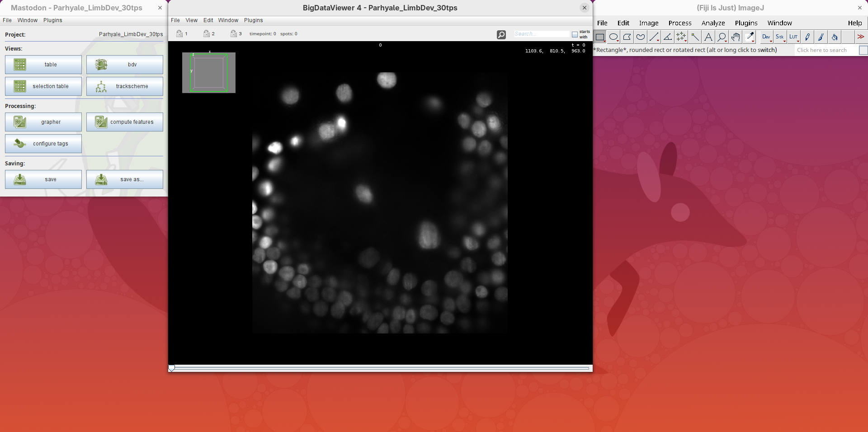The height and width of the screenshot is (432, 868).
Task: Expand the more tools double-arrow menu
Action: (861, 37)
